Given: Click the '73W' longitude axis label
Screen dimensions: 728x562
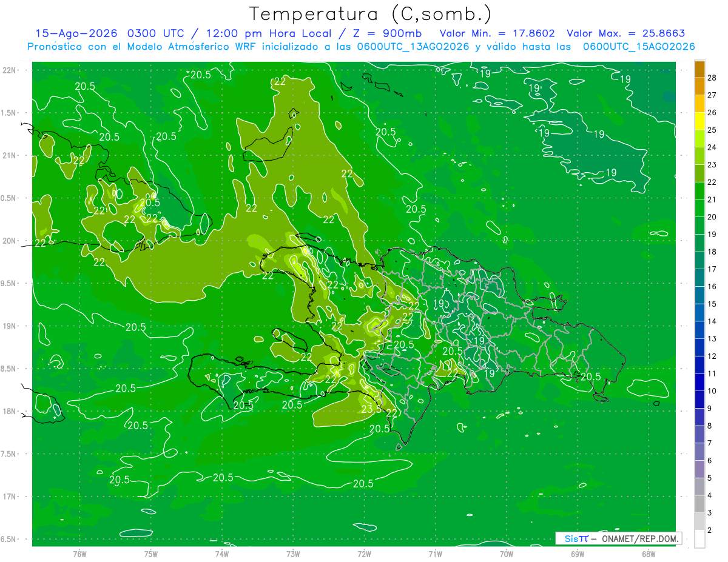Looking at the screenshot, I should point(293,554).
